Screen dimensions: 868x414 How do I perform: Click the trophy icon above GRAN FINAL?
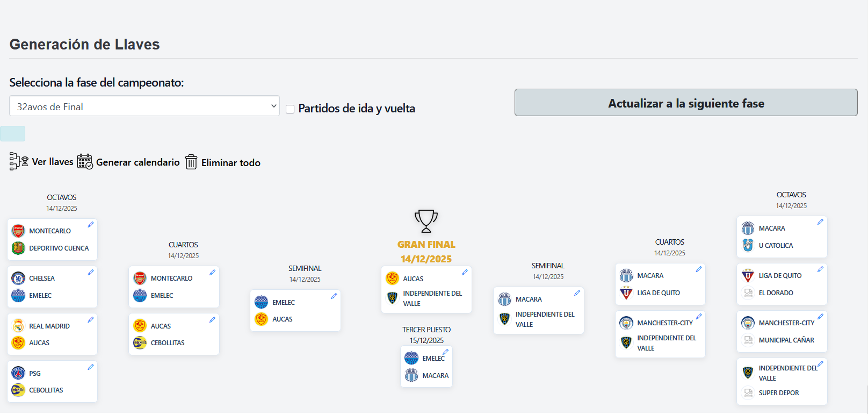tap(426, 221)
